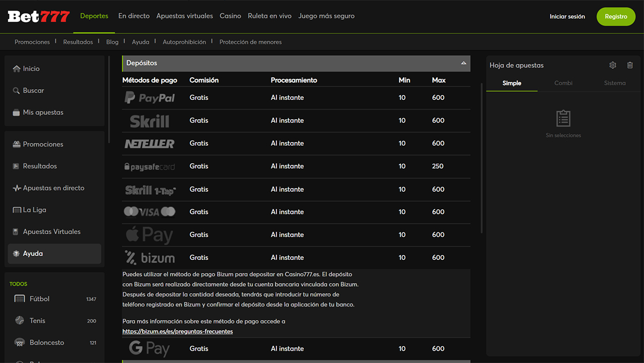644x363 pixels.
Task: Click the Mis apuestas briefcase icon
Action: [x=17, y=113]
